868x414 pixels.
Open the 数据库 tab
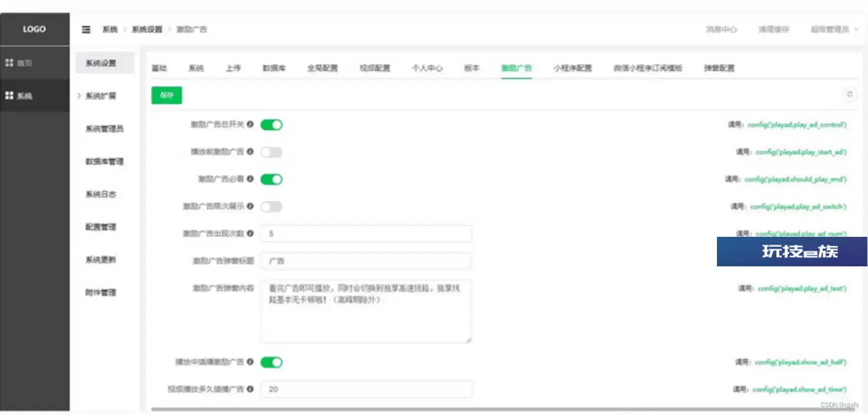274,68
